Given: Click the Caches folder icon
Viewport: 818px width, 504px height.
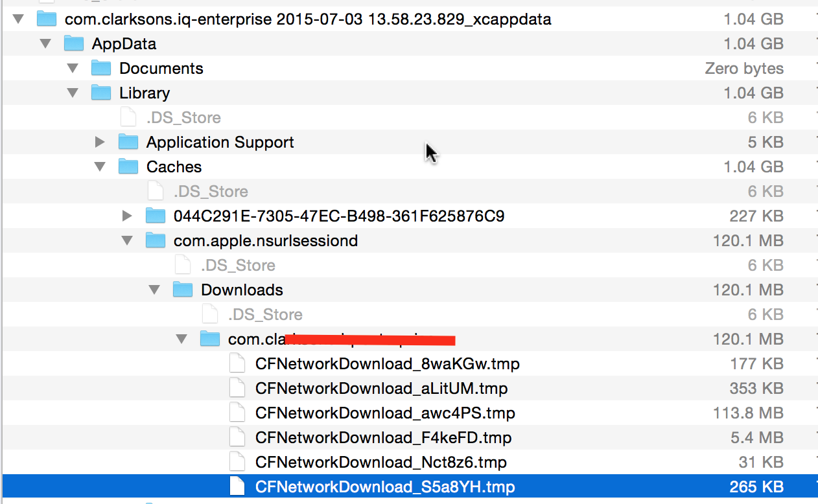Looking at the screenshot, I should tap(128, 166).
